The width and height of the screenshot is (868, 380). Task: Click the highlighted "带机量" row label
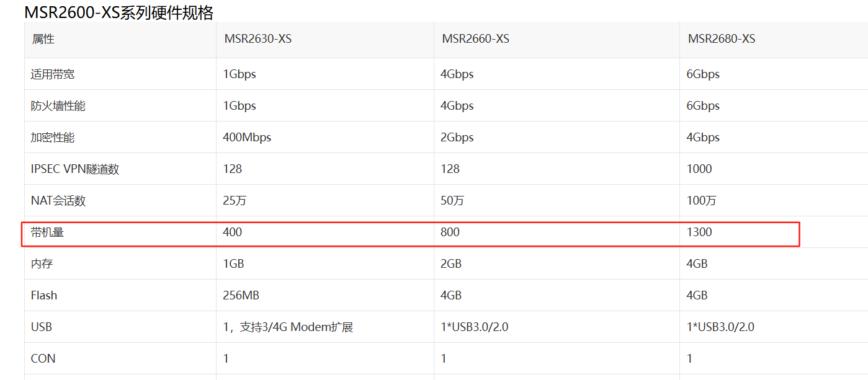(x=47, y=232)
